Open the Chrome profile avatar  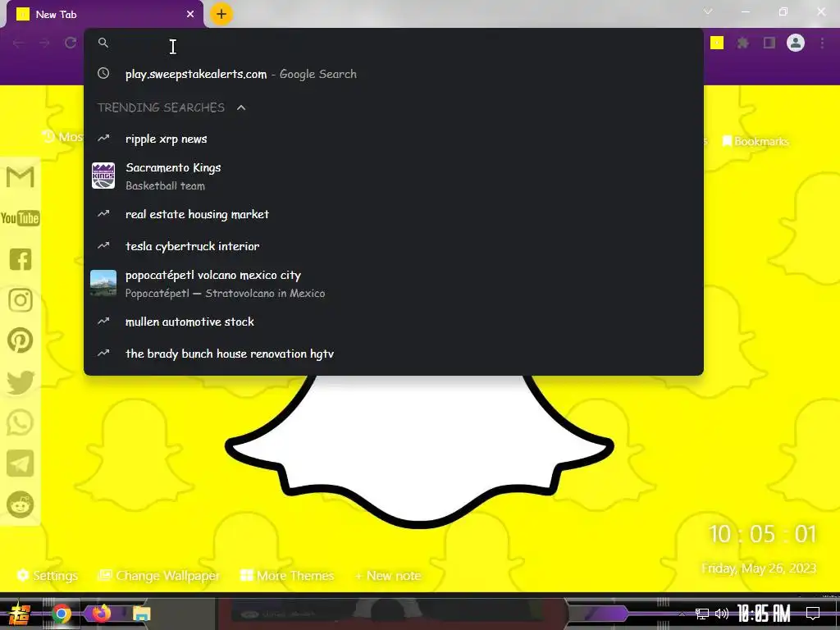[796, 43]
